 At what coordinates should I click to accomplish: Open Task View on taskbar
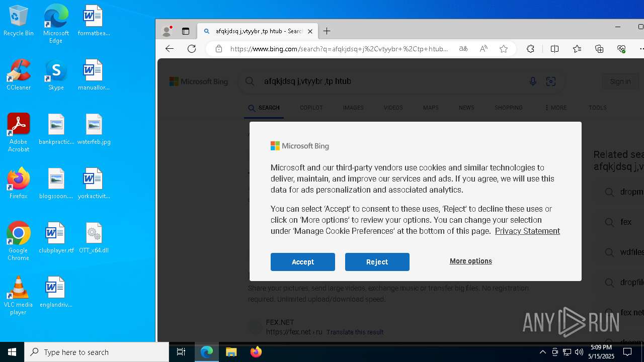pyautogui.click(x=181, y=352)
